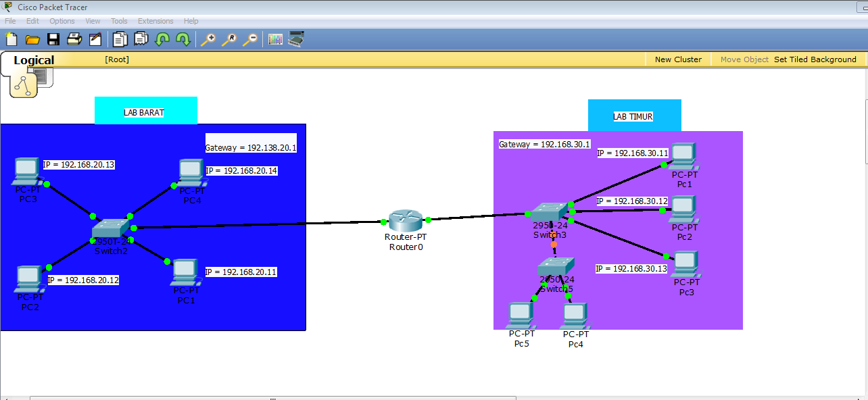Viewport: 868px width, 400px height.
Task: Click the LAB BARAT label
Action: [x=144, y=113]
